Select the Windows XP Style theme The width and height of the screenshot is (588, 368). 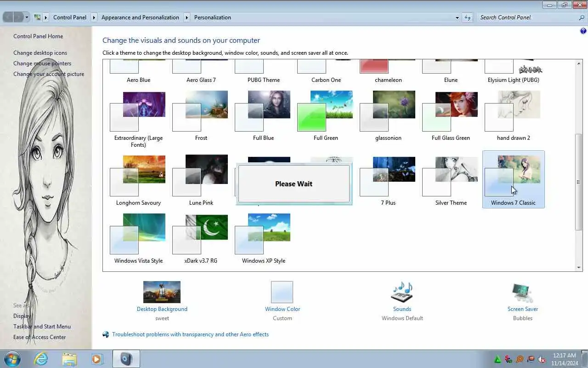click(x=263, y=239)
